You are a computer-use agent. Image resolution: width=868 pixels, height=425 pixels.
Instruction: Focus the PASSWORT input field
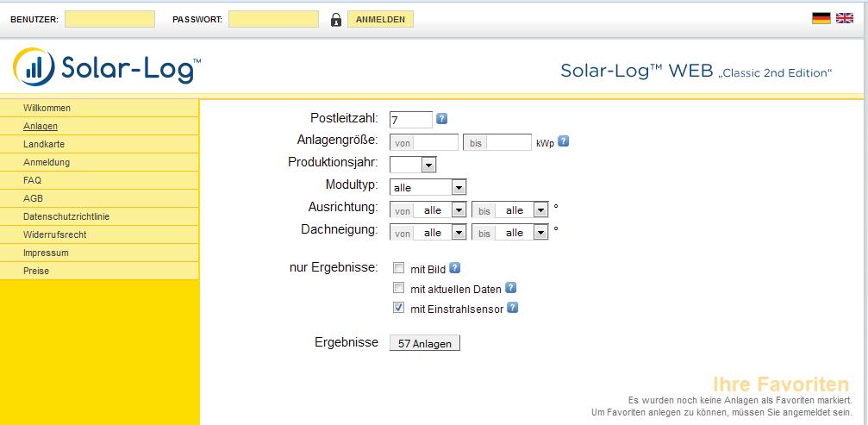point(273,19)
